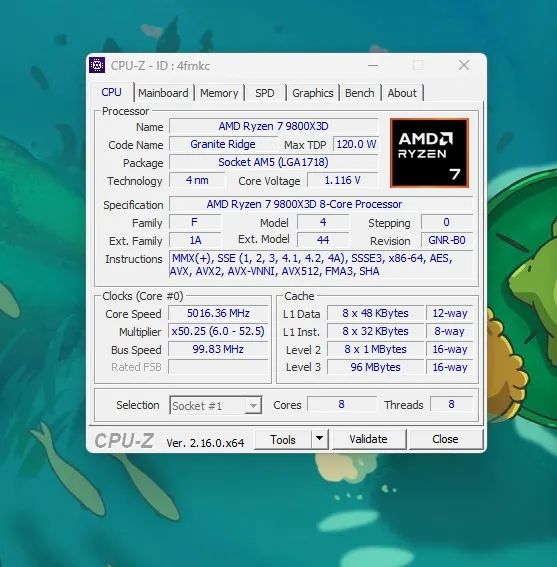This screenshot has width=557, height=567.
Task: Click the Instructions list starting with MMX(+)
Action: (x=321, y=265)
